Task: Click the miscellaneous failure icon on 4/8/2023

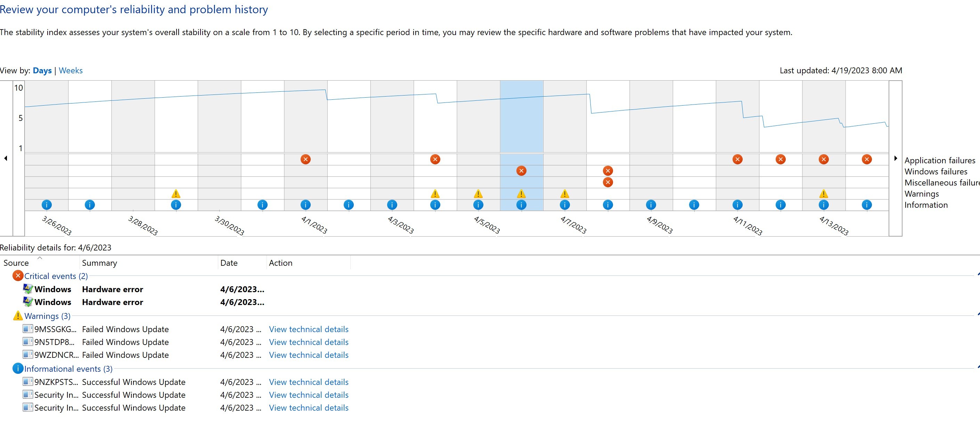Action: [608, 182]
